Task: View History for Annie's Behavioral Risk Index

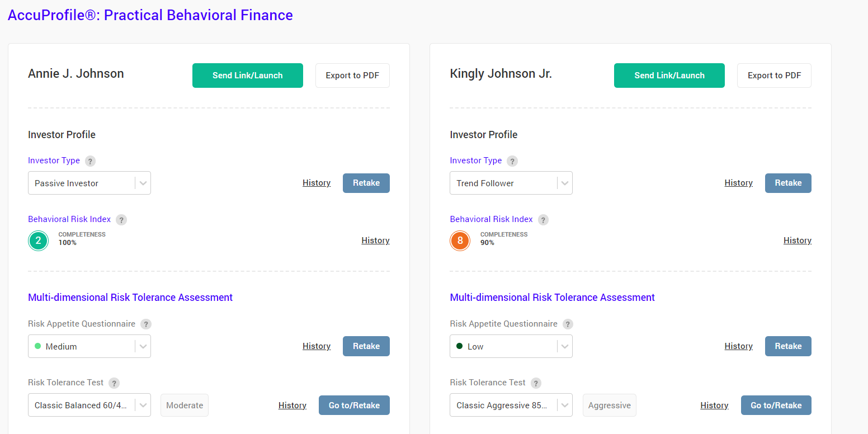Action: pyautogui.click(x=375, y=240)
